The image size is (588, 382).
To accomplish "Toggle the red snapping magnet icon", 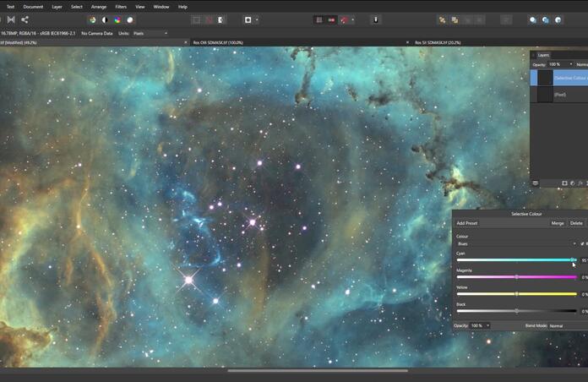I will (x=344, y=20).
